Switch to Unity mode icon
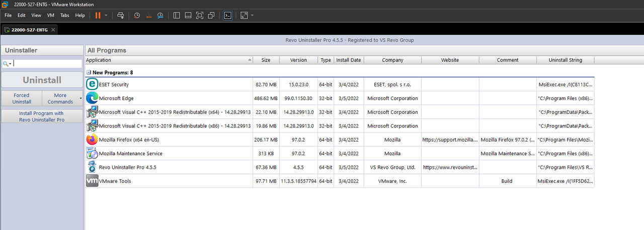 pyautogui.click(x=211, y=15)
